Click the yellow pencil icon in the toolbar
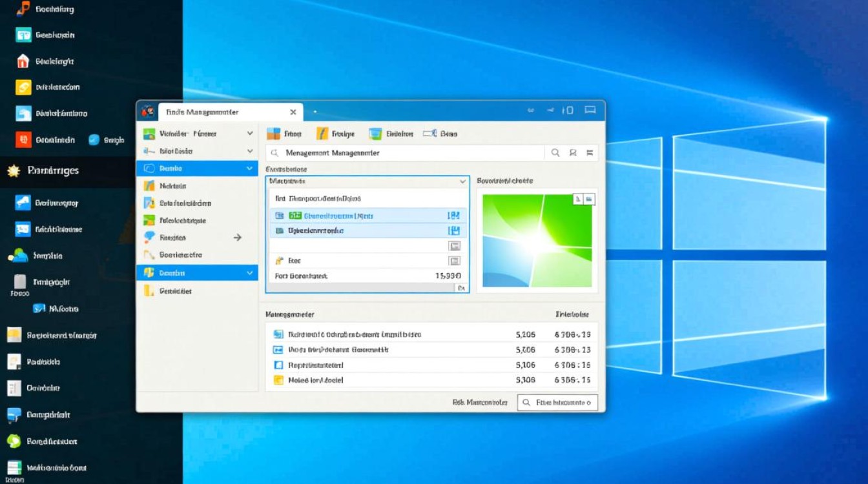 coord(322,134)
